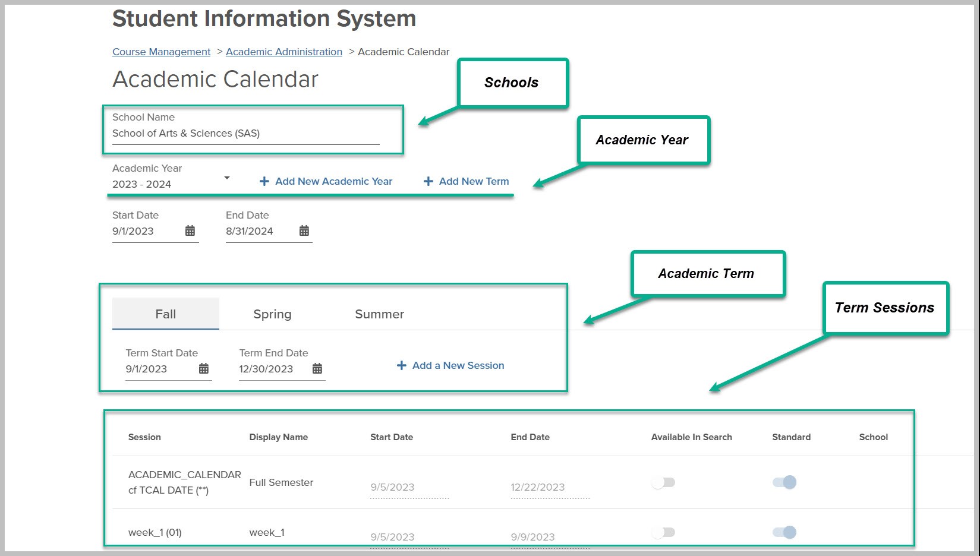Click the School Name input field
Image resolution: width=980 pixels, height=556 pixels.
pyautogui.click(x=245, y=133)
